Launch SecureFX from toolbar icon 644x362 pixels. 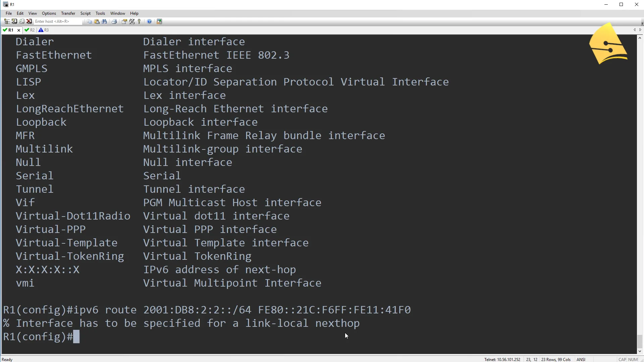(159, 21)
